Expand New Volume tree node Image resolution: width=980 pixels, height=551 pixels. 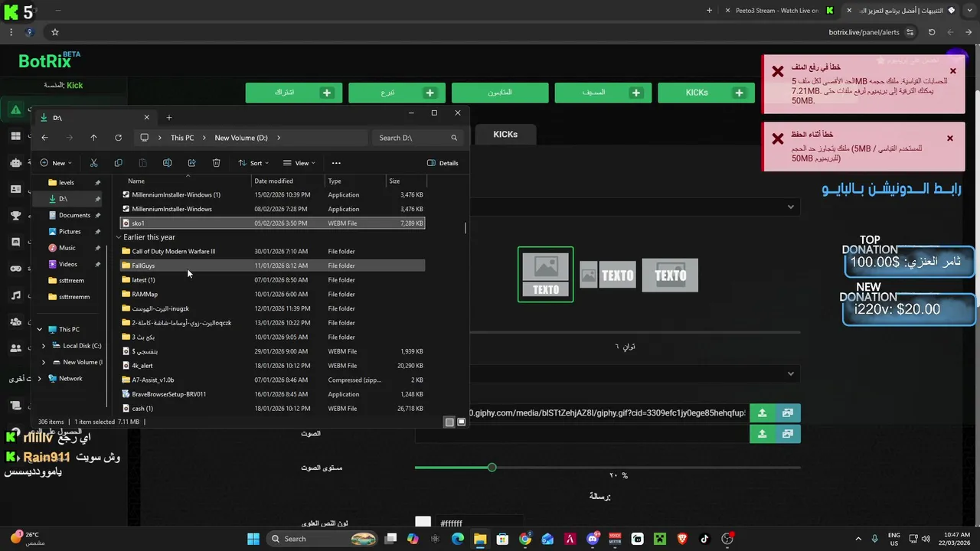click(44, 362)
